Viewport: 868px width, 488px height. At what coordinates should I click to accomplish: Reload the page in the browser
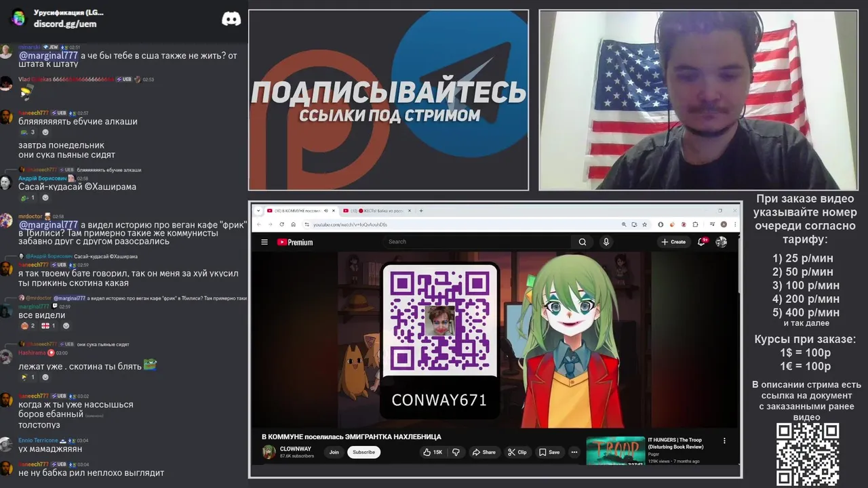point(281,224)
